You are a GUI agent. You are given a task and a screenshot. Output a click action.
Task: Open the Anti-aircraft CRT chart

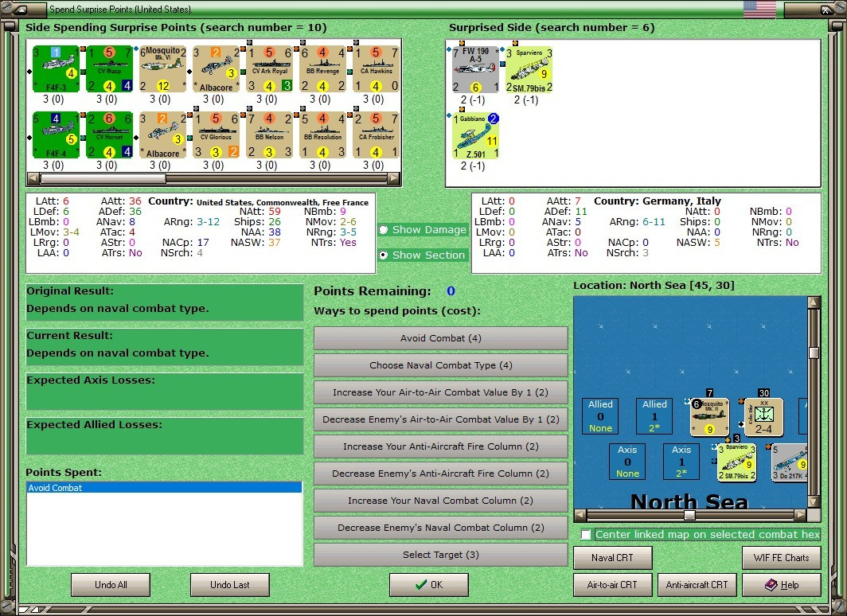[x=697, y=585]
